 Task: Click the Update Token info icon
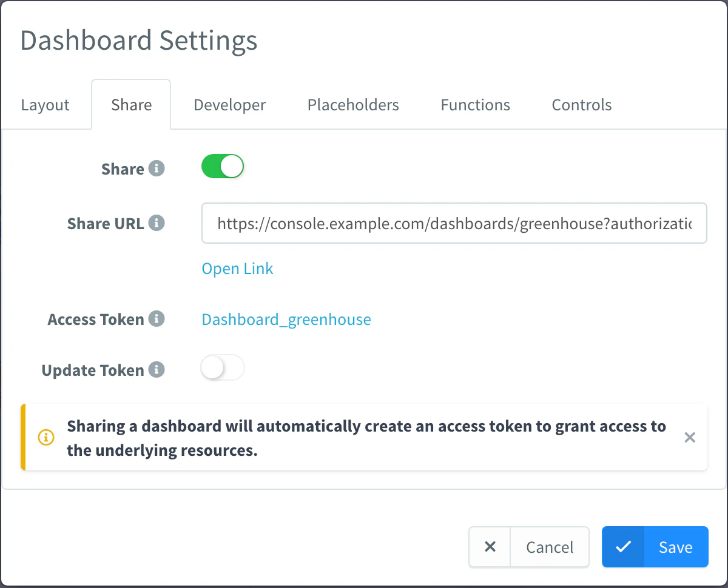[x=157, y=369]
